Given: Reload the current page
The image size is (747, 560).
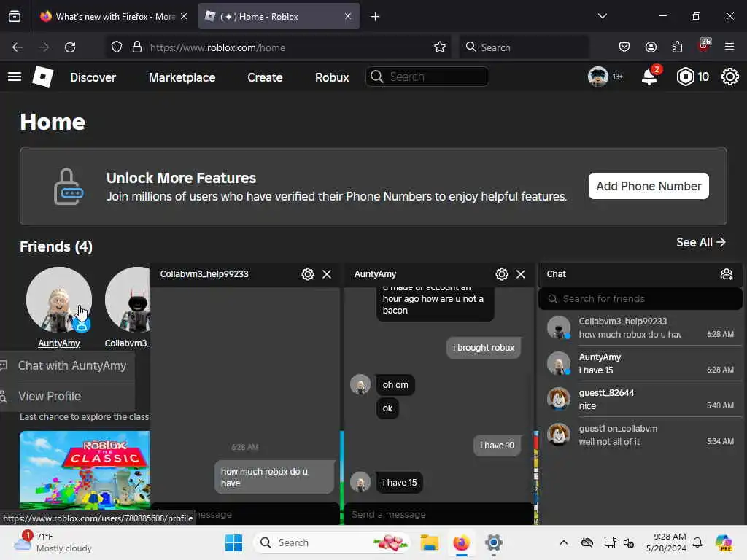Looking at the screenshot, I should click(x=70, y=47).
